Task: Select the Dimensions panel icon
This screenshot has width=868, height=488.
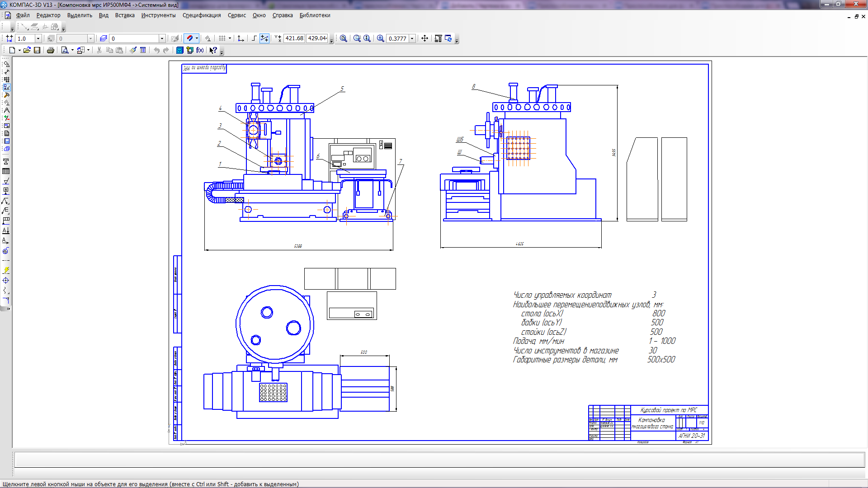Action: click(x=6, y=72)
